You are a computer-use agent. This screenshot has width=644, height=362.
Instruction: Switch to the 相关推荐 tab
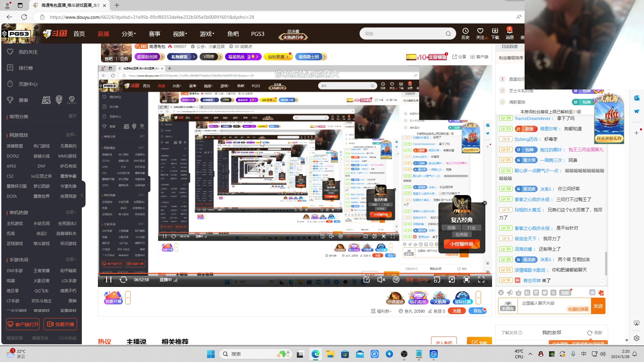click(x=175, y=342)
